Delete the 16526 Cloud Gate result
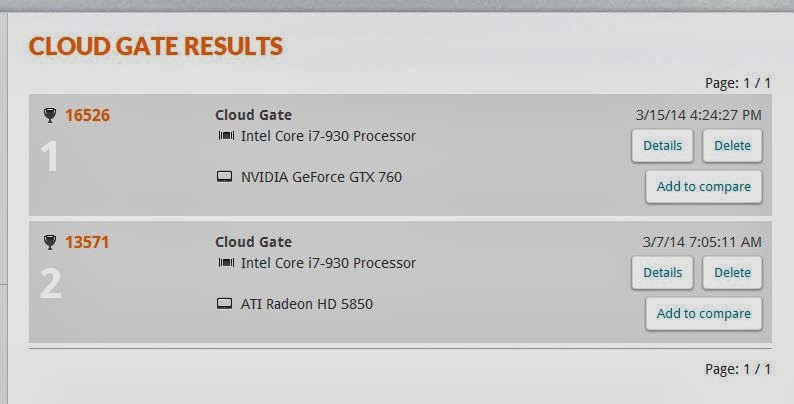The height and width of the screenshot is (404, 794). click(x=732, y=146)
